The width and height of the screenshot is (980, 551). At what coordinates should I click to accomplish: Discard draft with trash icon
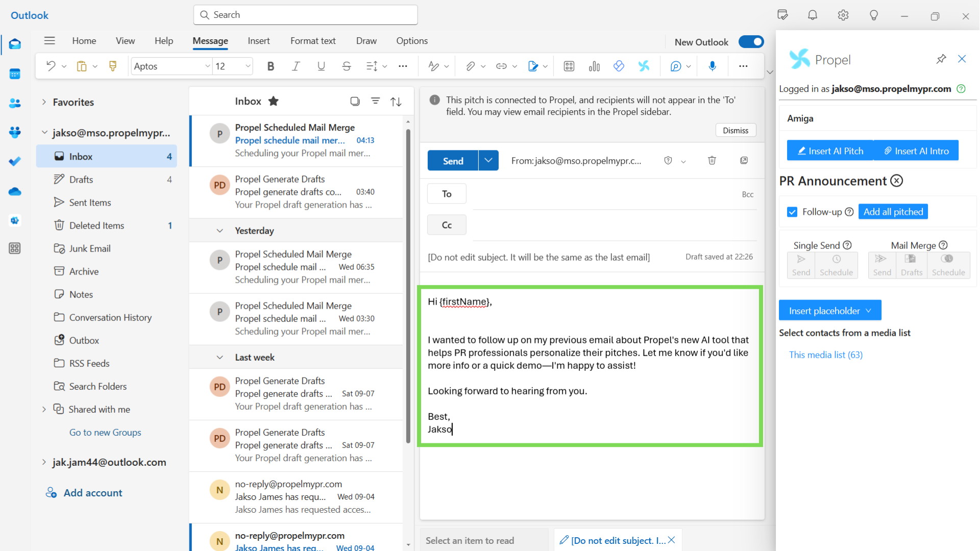712,161
